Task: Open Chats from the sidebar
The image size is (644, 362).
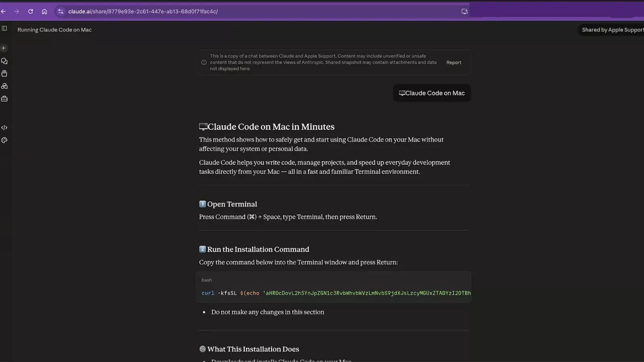Action: [x=4, y=61]
